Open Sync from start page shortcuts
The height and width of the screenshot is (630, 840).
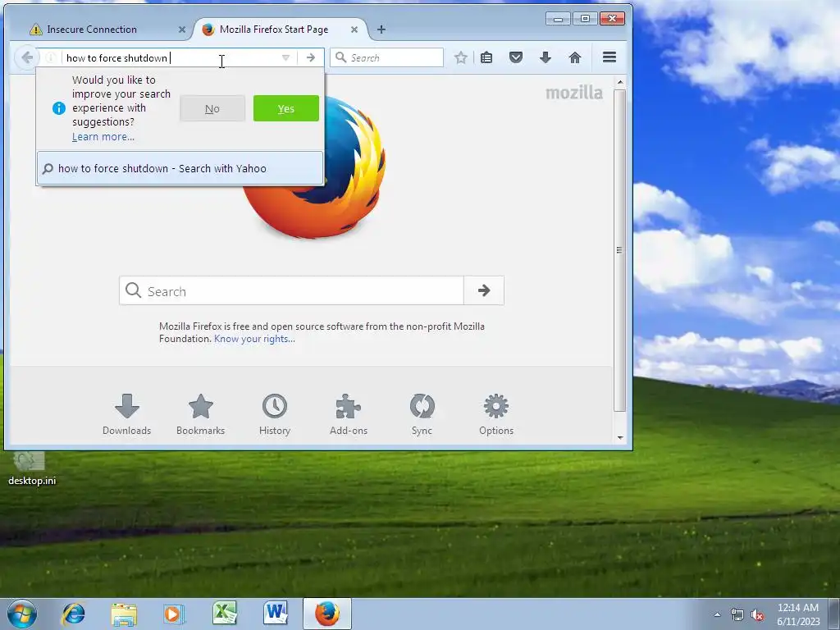pyautogui.click(x=422, y=414)
